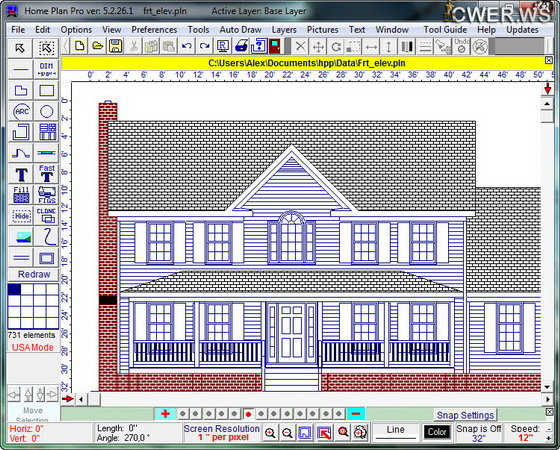This screenshot has height=450, width=560.
Task: Open a plan via folder icon
Action: [x=97, y=46]
